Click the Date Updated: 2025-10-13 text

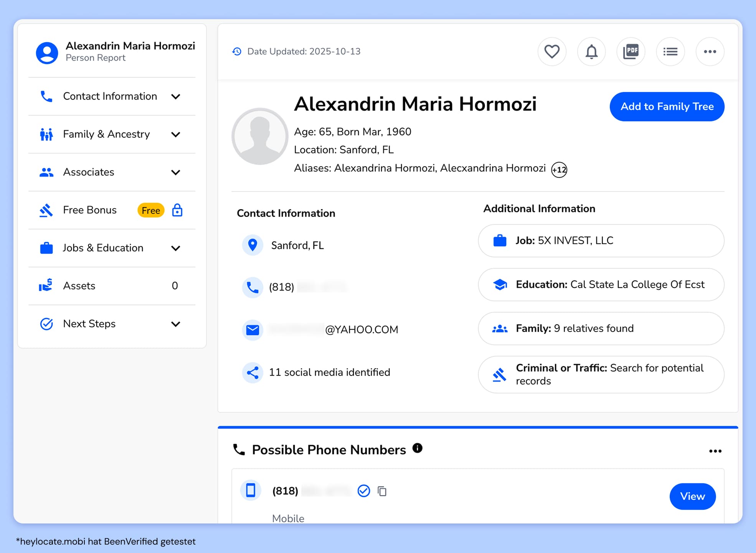[x=304, y=51]
